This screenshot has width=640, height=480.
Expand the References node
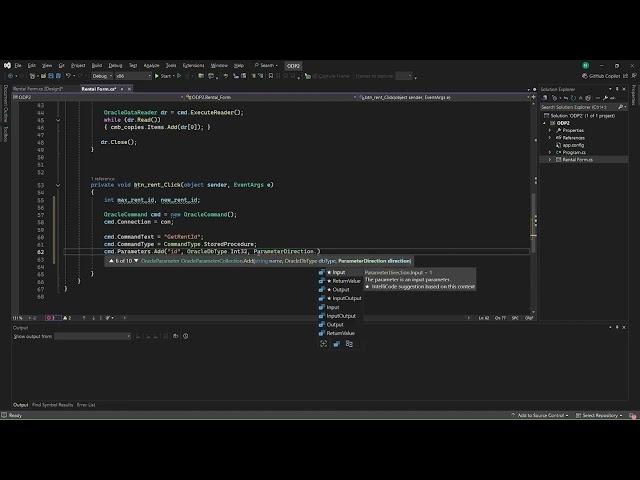550,138
